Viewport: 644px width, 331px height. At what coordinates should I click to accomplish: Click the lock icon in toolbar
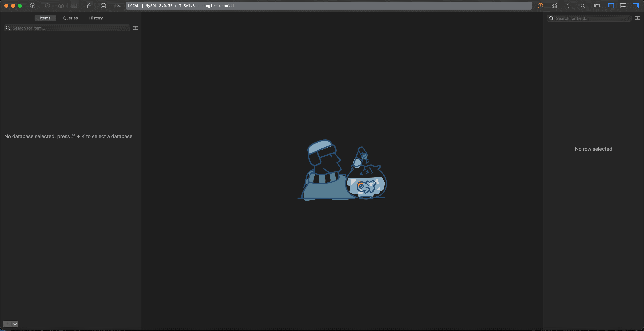pyautogui.click(x=89, y=6)
